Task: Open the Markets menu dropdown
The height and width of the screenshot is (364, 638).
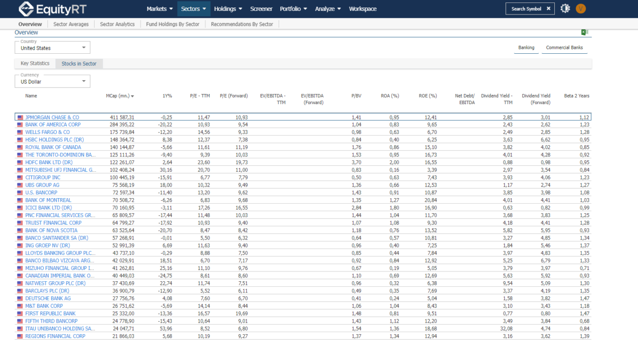Action: pyautogui.click(x=159, y=9)
